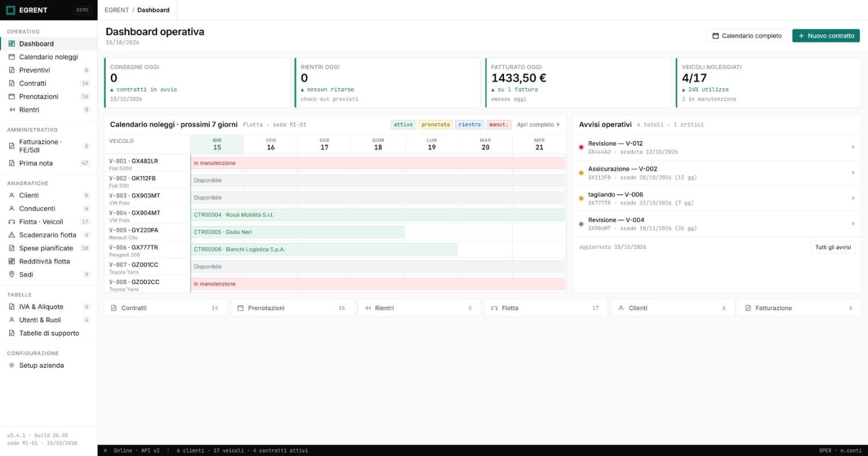This screenshot has height=456, width=868.
Task: Toggle the prenotato legend filter
Action: (x=436, y=124)
